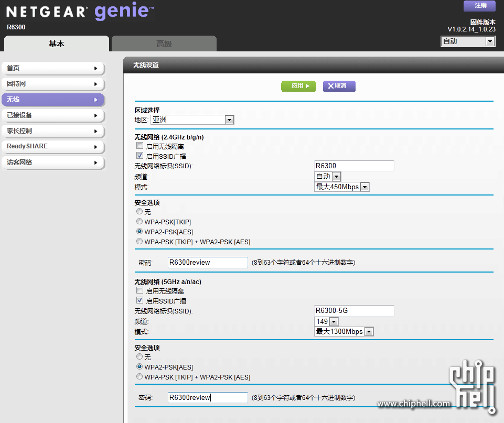
Task: Select the 无线 wireless menu item
Action: [53, 100]
